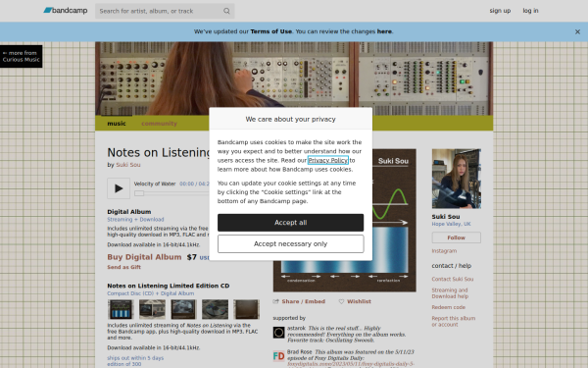Screen dimensions: 588x368
Task: Open the first CD product thumbnail
Action: 121,309
